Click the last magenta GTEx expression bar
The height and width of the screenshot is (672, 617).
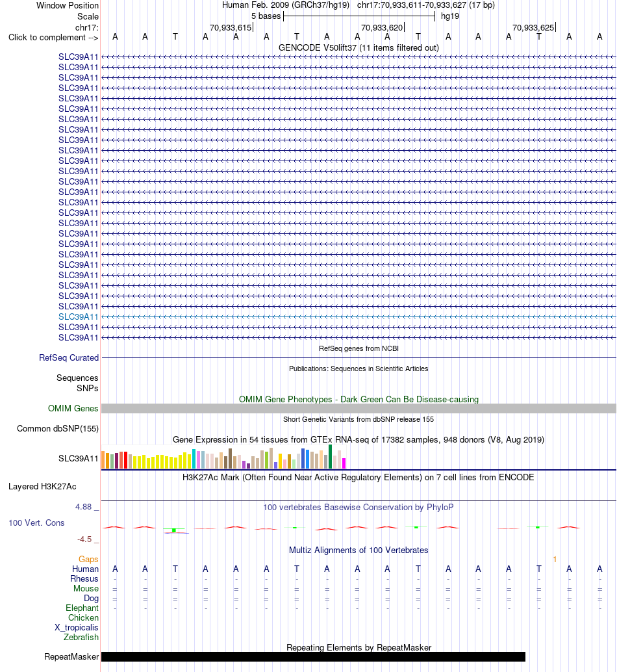pos(344,463)
